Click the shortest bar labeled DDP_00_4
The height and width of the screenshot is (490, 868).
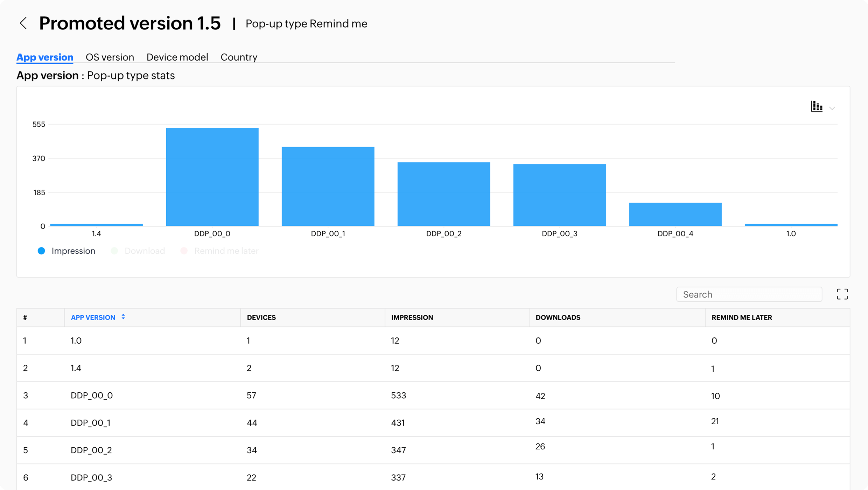point(675,213)
